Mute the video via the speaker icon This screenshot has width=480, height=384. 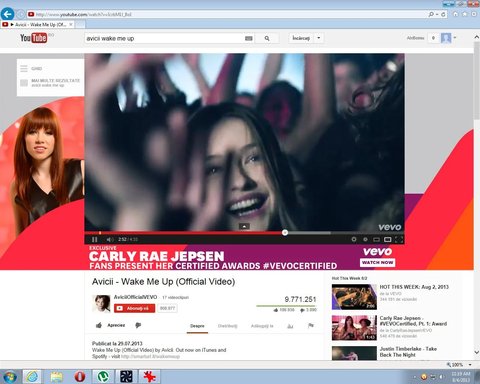point(109,239)
